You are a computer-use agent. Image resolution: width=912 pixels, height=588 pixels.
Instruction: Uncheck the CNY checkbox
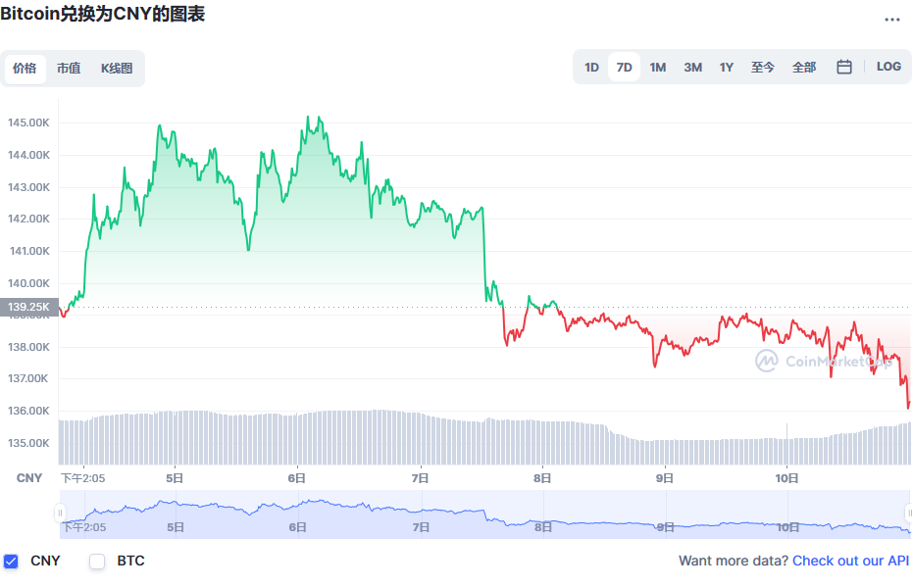pos(11,562)
